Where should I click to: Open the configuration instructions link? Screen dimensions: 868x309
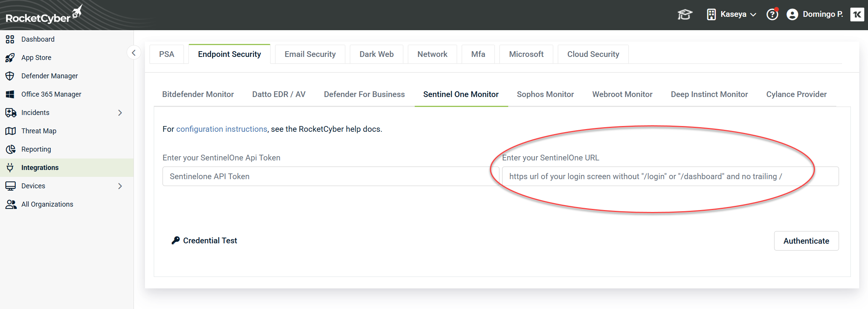pyautogui.click(x=221, y=129)
